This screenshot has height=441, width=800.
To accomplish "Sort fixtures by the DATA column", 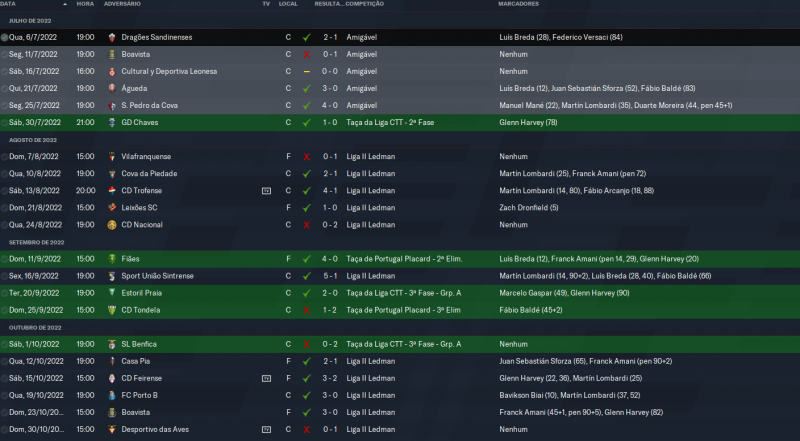I will 9,4.
